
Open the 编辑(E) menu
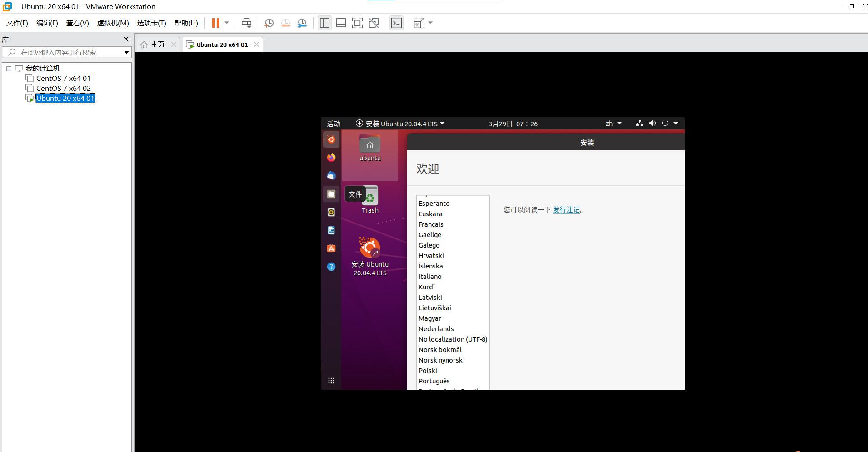pos(47,23)
